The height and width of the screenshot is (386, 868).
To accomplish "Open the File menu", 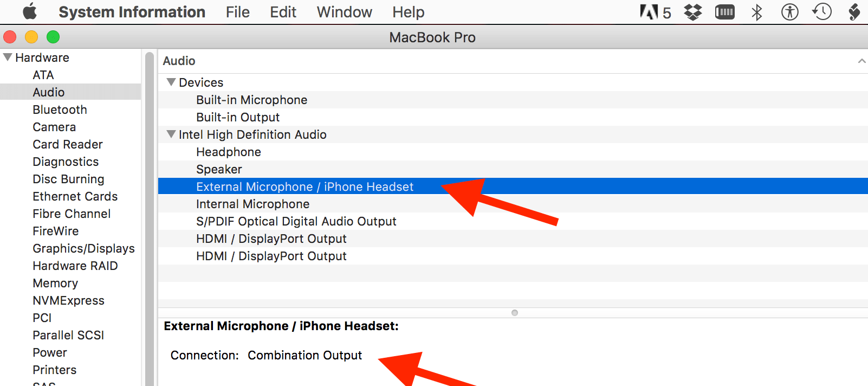I will [x=237, y=11].
